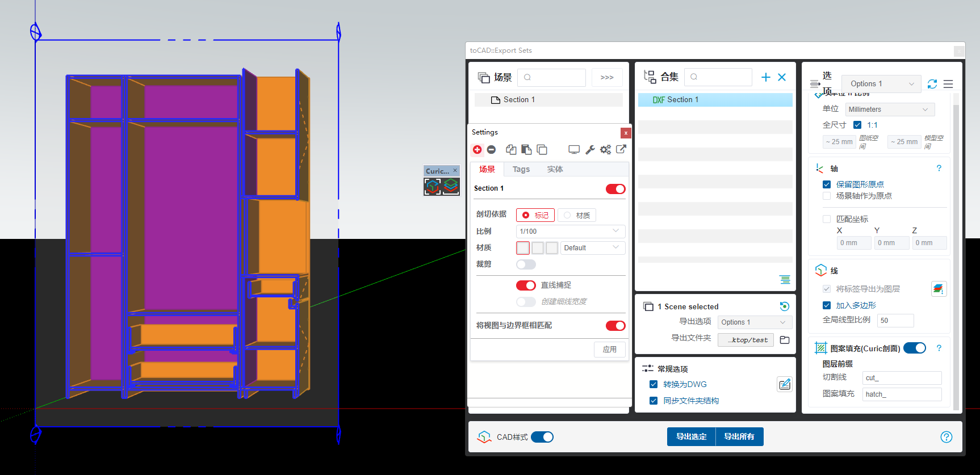The width and height of the screenshot is (980, 475).
Task: Open the hamburger menu in the options panel
Action: 948,84
